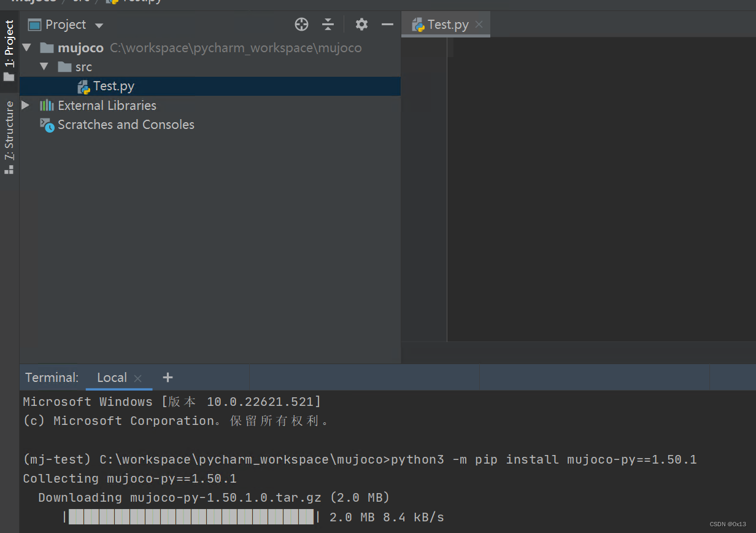Expand External Libraries node arrow
The height and width of the screenshot is (533, 756).
click(x=26, y=105)
